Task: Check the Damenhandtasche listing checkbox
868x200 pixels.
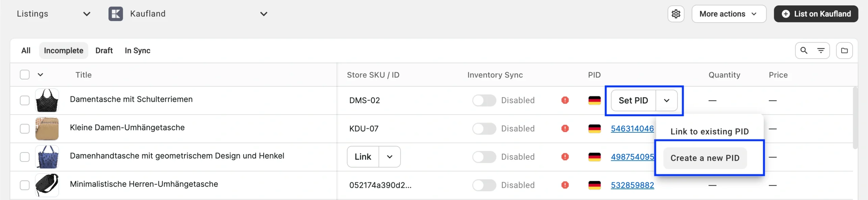Action: click(25, 157)
